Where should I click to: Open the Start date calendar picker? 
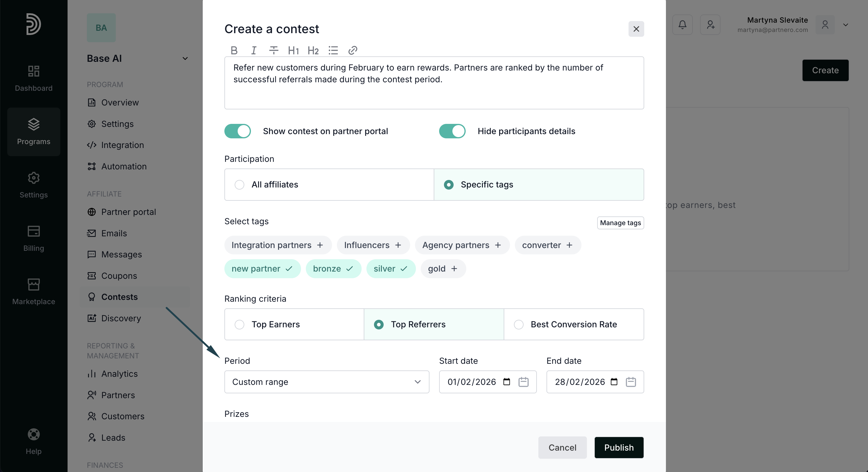point(523,382)
